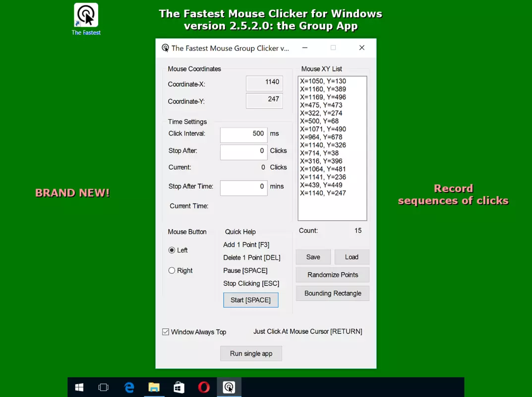The width and height of the screenshot is (532, 397).
Task: Launch Opera browser from the taskbar
Action: coord(204,387)
